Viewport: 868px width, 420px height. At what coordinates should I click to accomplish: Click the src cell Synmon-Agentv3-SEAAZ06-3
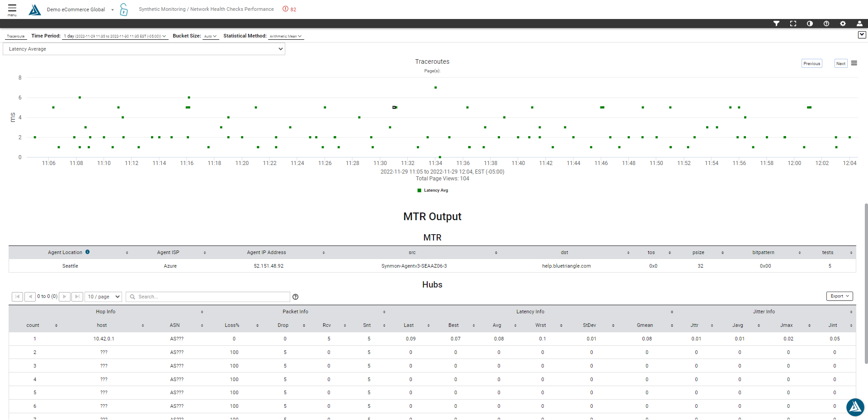pyautogui.click(x=414, y=266)
